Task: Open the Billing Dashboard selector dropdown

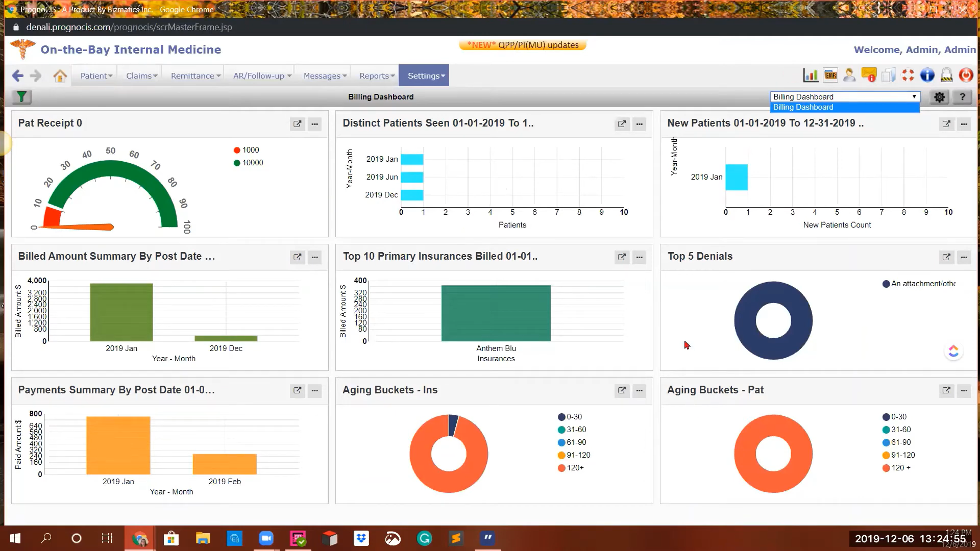Action: [844, 96]
